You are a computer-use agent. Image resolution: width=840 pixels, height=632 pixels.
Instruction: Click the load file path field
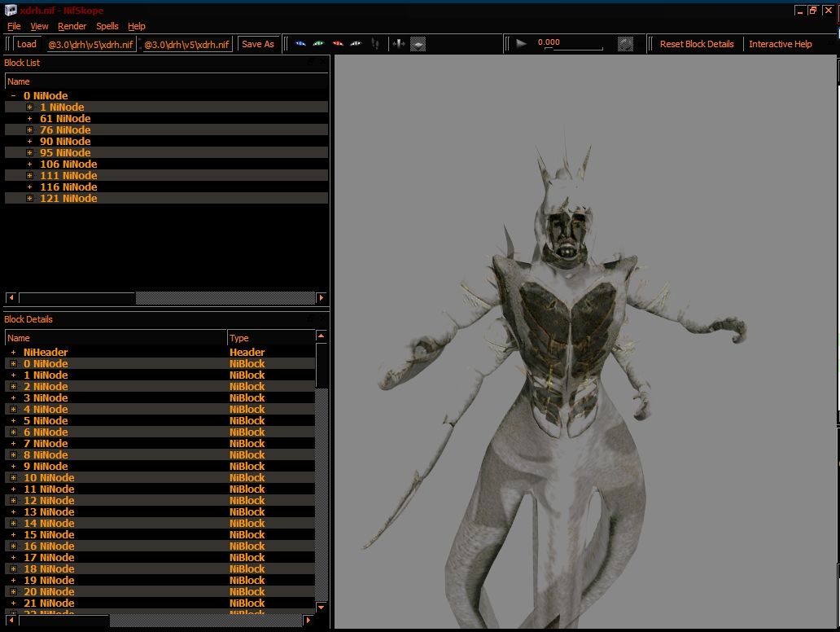[90, 45]
